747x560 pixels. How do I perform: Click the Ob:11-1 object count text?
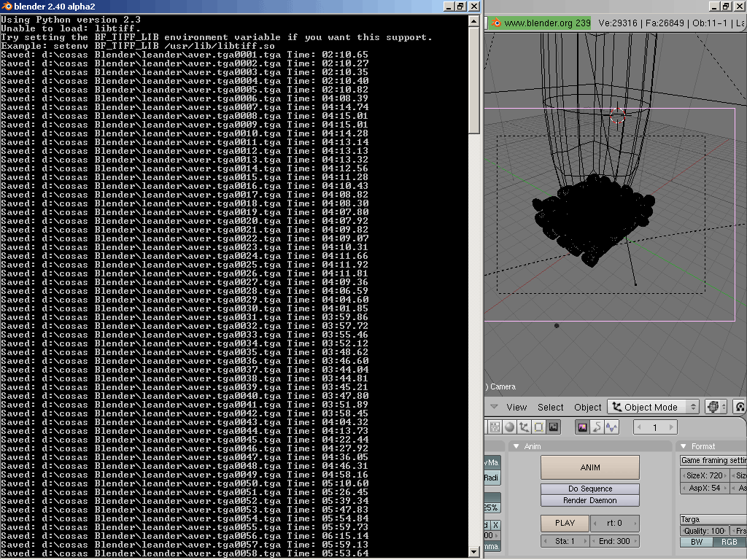click(709, 23)
